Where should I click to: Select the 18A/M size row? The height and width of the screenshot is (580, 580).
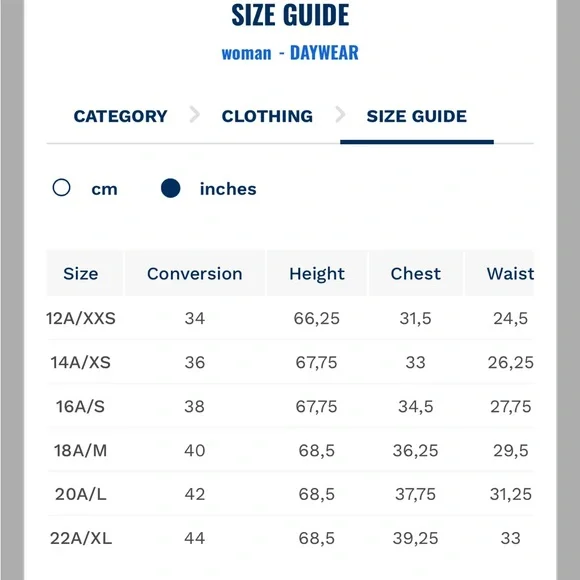pyautogui.click(x=290, y=450)
